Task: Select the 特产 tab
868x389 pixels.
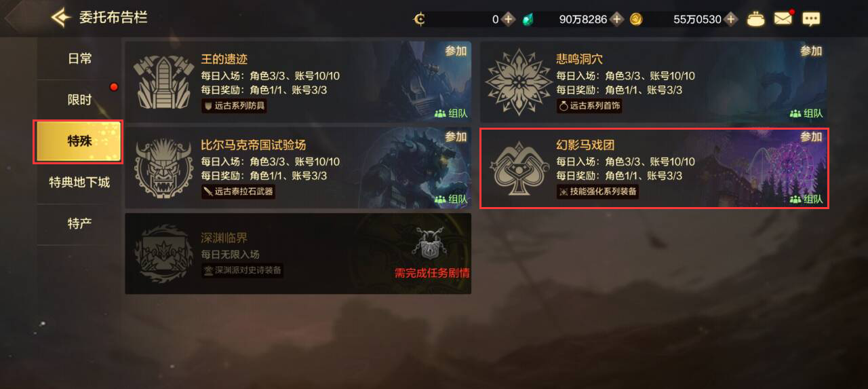Action: [79, 223]
